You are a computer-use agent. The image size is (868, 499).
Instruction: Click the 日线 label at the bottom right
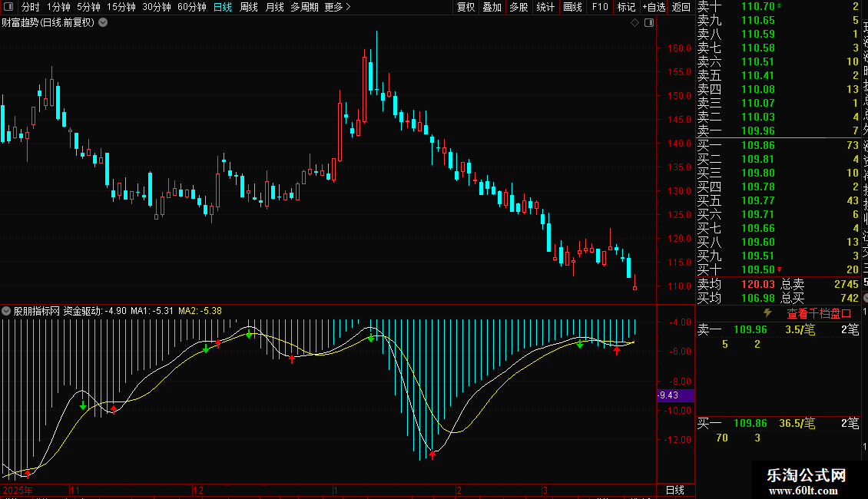coord(674,490)
